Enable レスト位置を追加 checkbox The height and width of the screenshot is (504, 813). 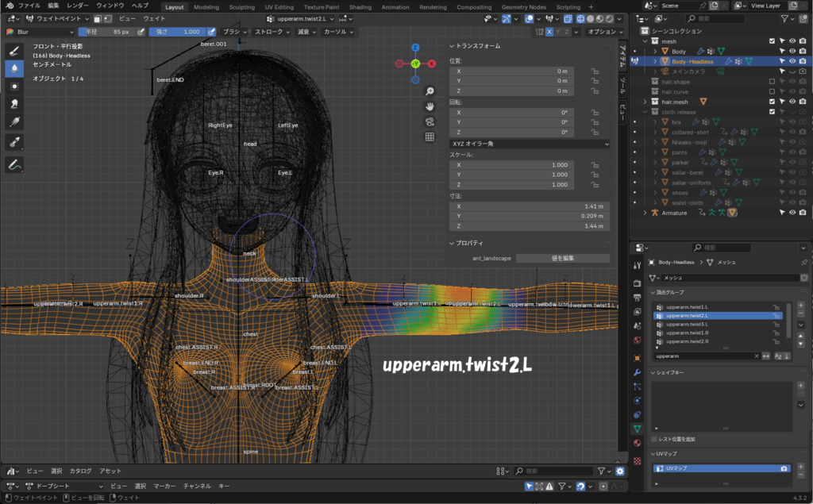654,439
